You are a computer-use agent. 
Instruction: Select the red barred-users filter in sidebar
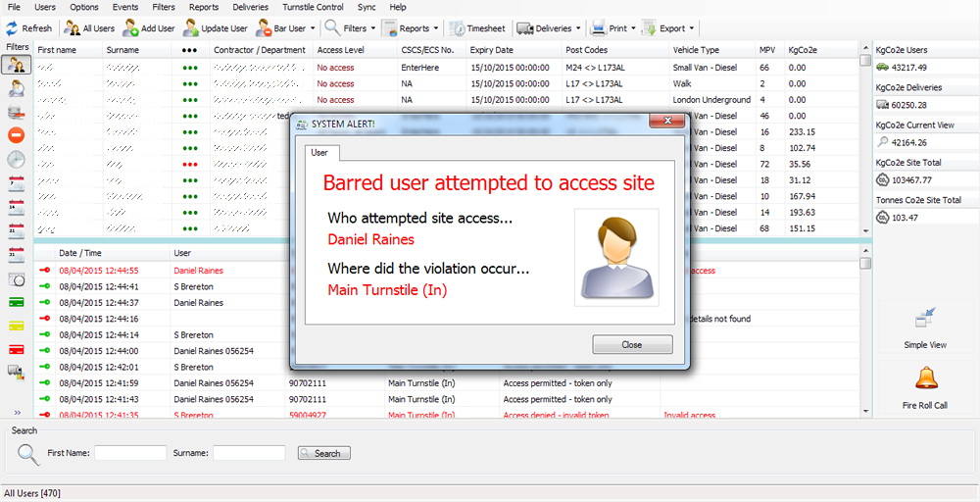point(16,135)
